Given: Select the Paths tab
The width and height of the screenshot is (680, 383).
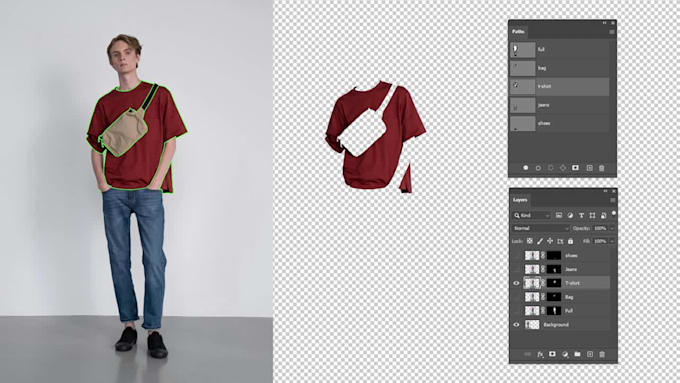Looking at the screenshot, I should coord(518,32).
